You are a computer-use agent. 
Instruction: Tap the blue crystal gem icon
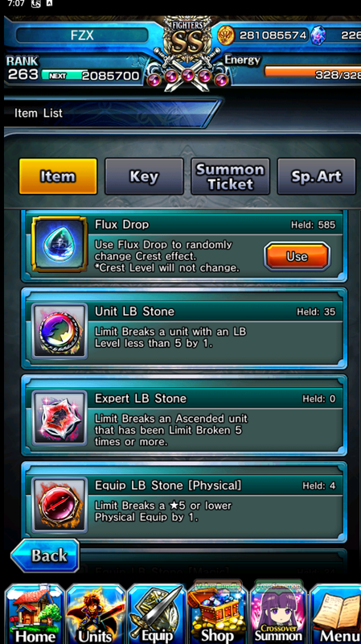point(318,35)
